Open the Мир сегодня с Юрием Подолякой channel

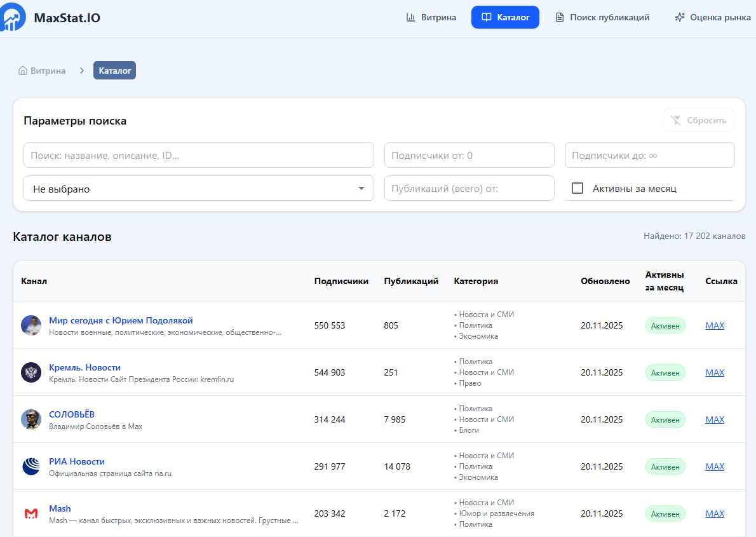coord(121,320)
